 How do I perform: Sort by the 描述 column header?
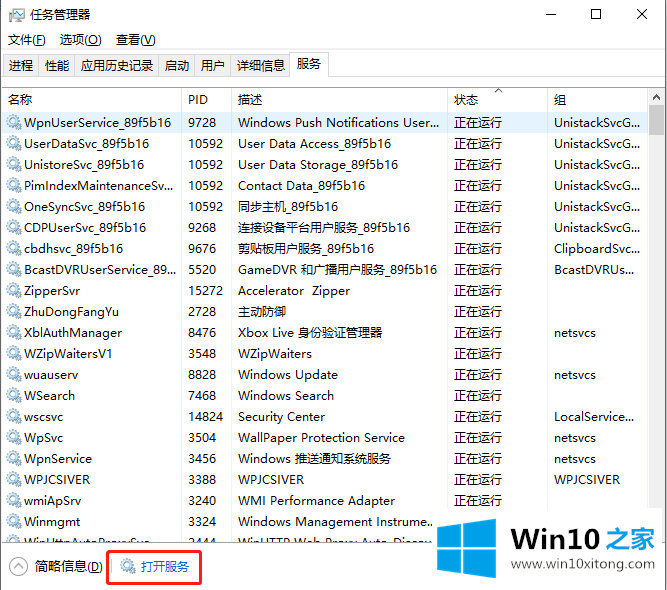pyautogui.click(x=339, y=100)
